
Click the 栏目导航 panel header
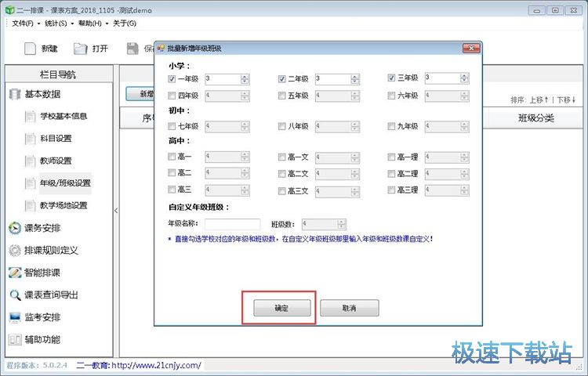pyautogui.click(x=58, y=74)
